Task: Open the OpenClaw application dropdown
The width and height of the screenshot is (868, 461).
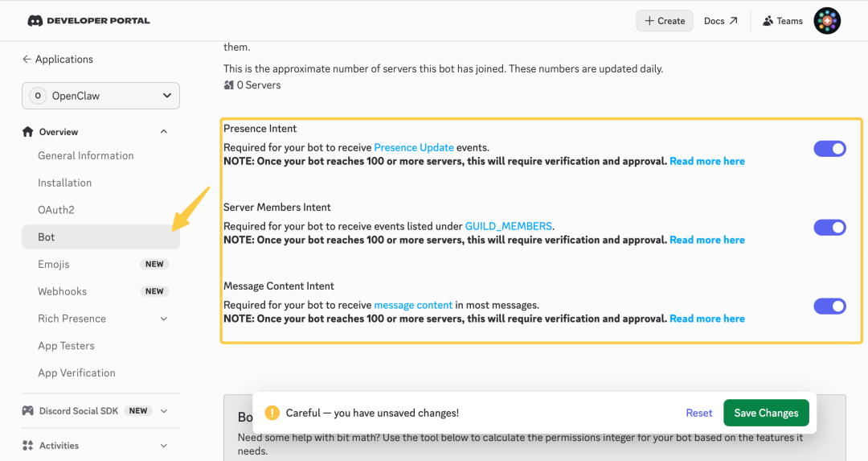Action: 100,96
